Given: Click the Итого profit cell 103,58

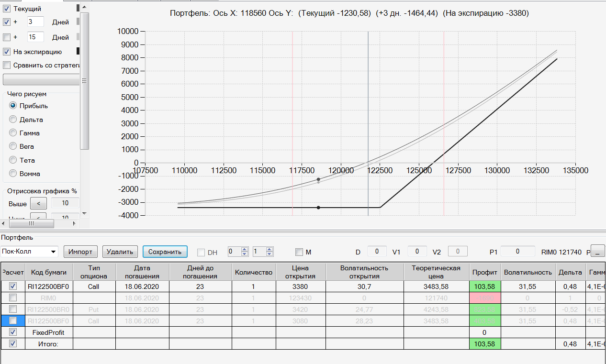Looking at the screenshot, I should point(485,343).
